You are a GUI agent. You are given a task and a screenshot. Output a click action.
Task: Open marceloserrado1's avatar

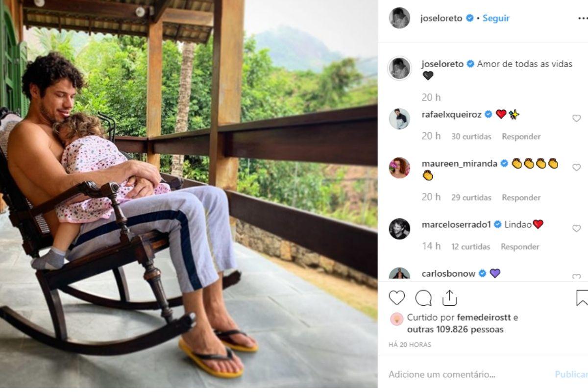tap(399, 229)
